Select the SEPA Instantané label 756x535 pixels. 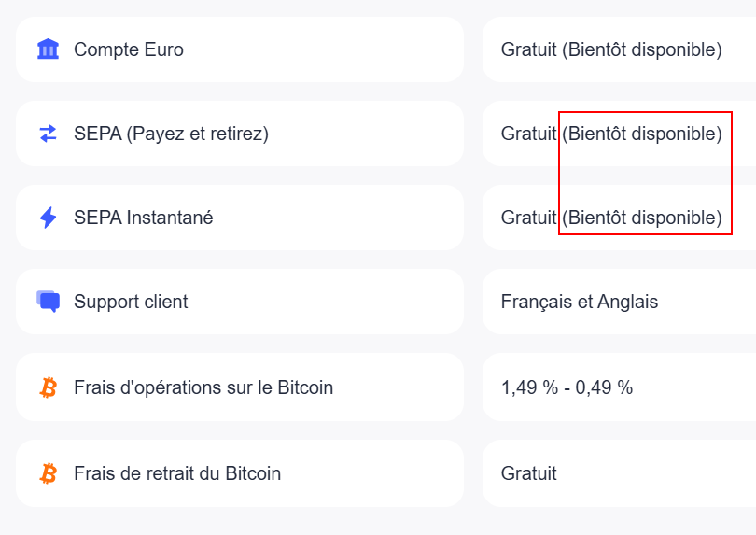[143, 218]
